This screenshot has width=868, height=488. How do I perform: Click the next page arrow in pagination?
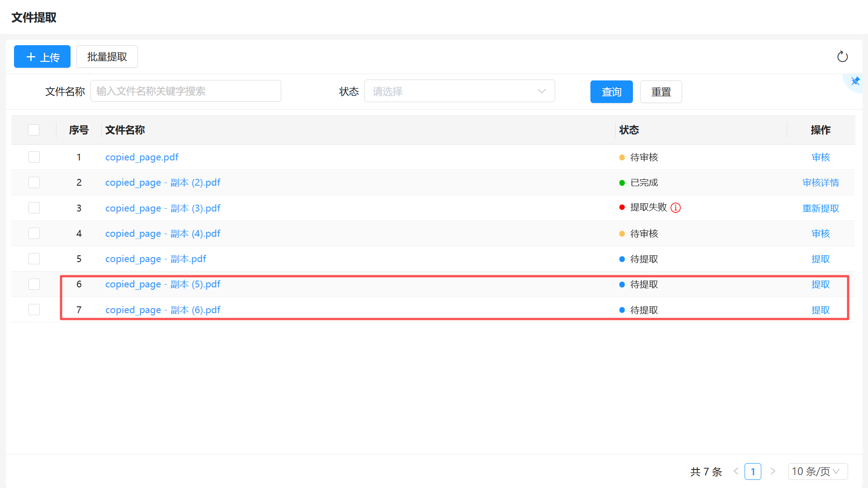(x=773, y=471)
